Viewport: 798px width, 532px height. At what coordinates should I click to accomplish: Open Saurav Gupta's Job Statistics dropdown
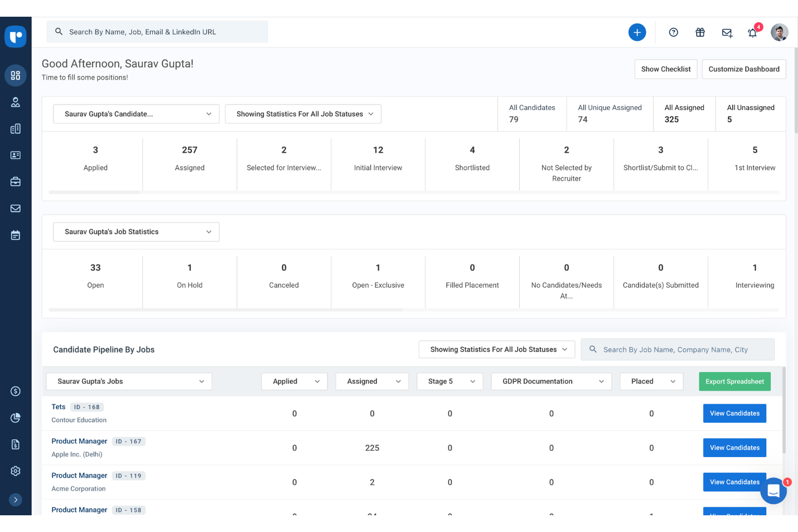point(136,232)
